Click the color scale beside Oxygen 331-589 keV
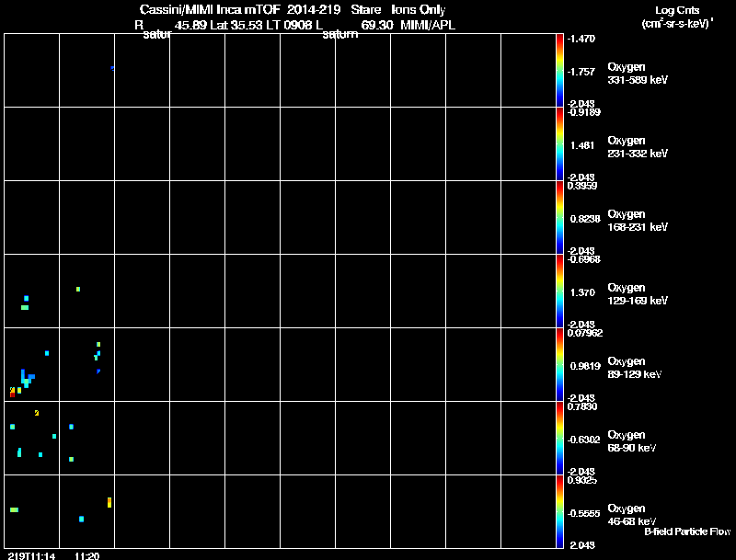This screenshot has width=736, height=560. 559,71
